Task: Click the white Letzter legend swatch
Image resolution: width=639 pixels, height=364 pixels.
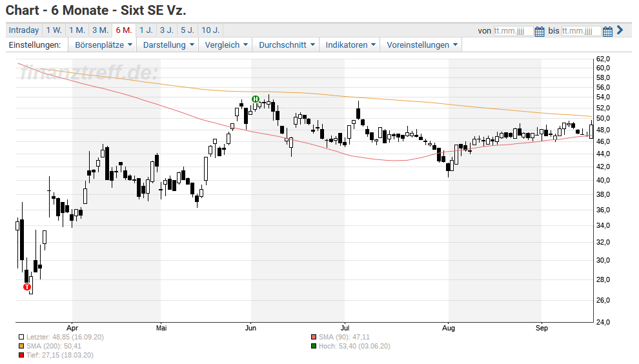Action: 21,337
